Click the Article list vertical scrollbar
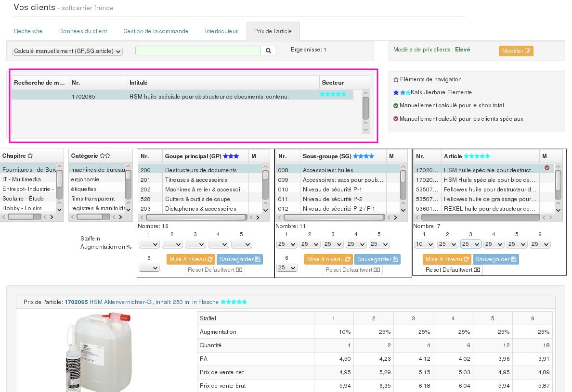 (x=558, y=188)
